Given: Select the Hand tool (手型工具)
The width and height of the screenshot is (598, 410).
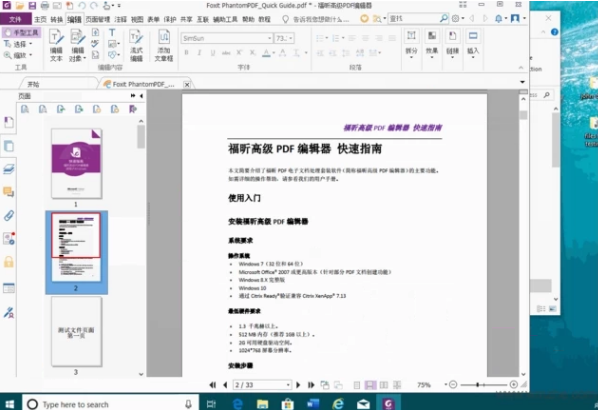Looking at the screenshot, I should click(x=21, y=33).
